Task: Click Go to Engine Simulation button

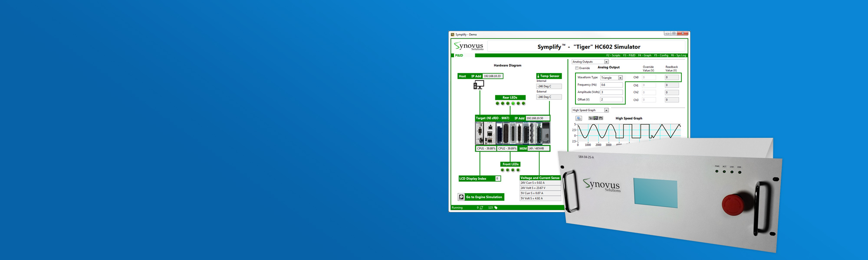Action: pyautogui.click(x=484, y=197)
